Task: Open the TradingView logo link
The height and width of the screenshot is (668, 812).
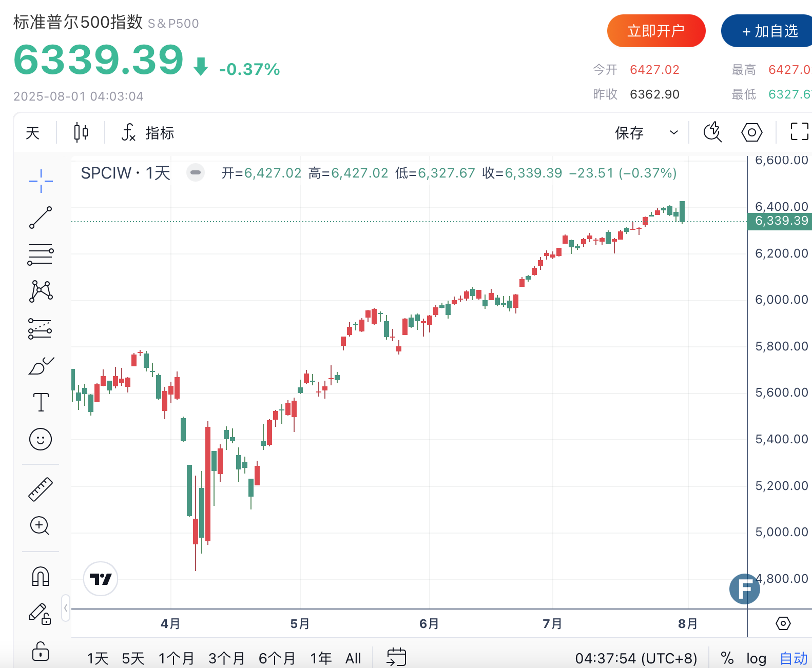Action: [101, 579]
